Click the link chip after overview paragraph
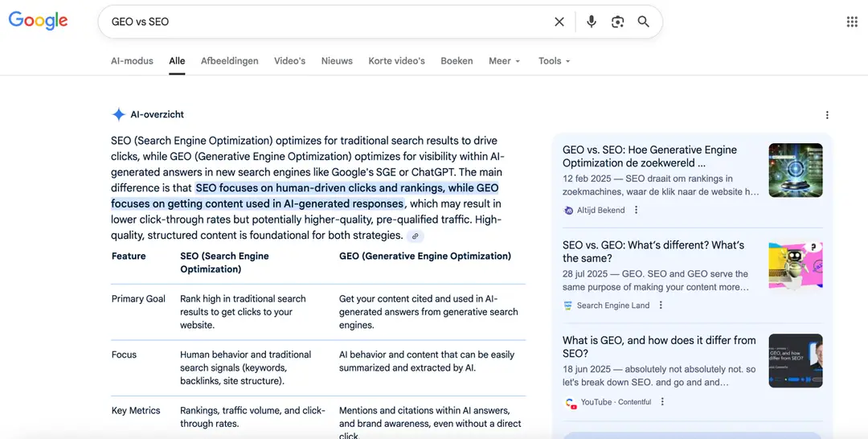The width and height of the screenshot is (868, 439). tap(416, 236)
